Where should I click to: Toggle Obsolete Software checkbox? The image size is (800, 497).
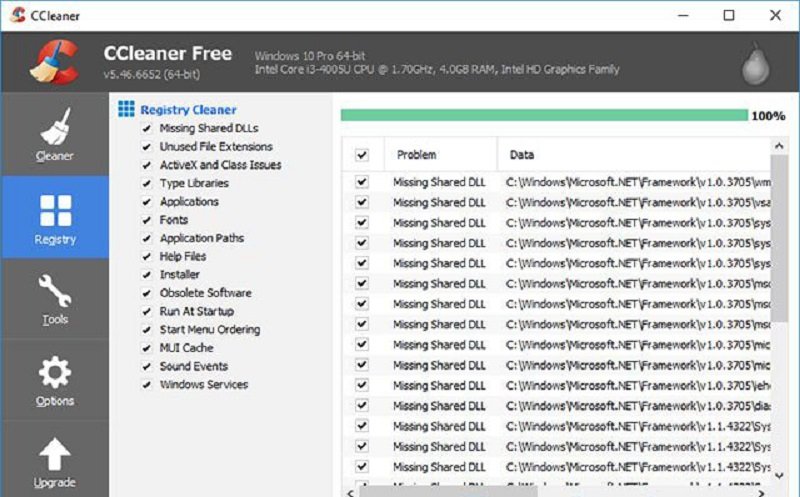click(147, 293)
